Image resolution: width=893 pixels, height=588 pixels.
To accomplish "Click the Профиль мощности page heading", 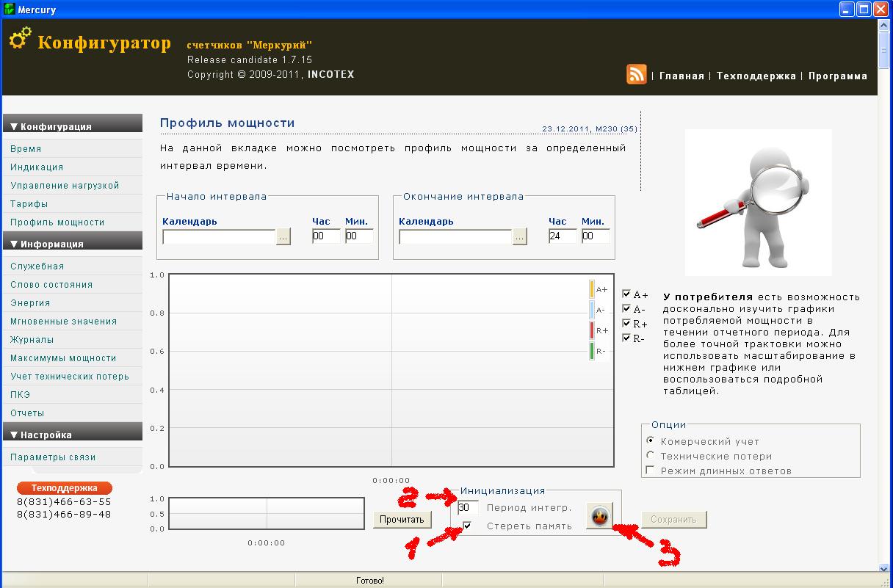I will (x=227, y=123).
